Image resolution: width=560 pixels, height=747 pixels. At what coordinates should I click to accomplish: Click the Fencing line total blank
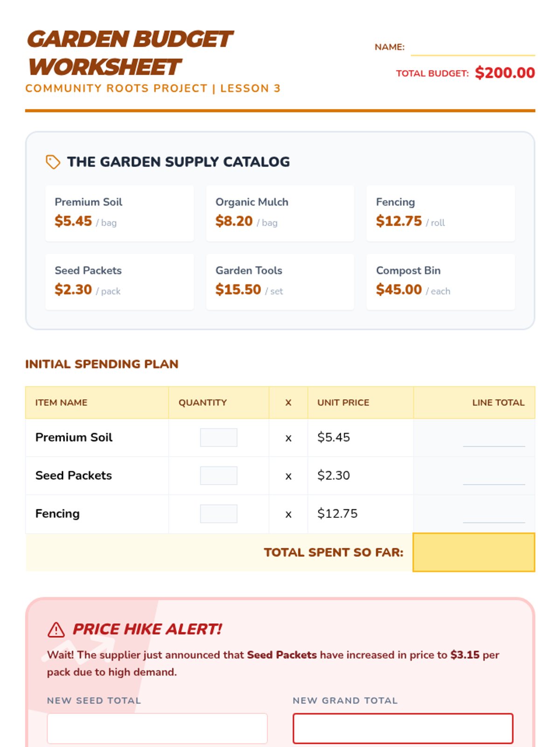click(x=493, y=515)
